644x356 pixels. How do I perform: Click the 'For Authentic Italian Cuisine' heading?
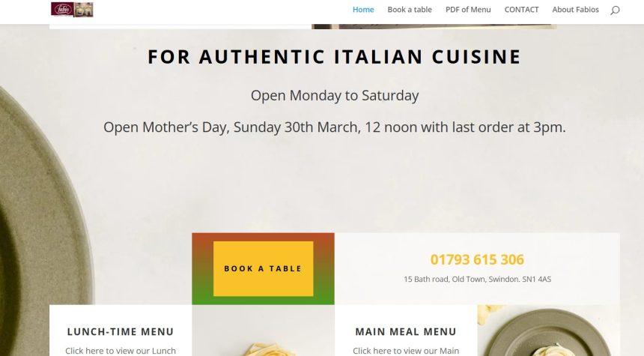click(x=334, y=57)
